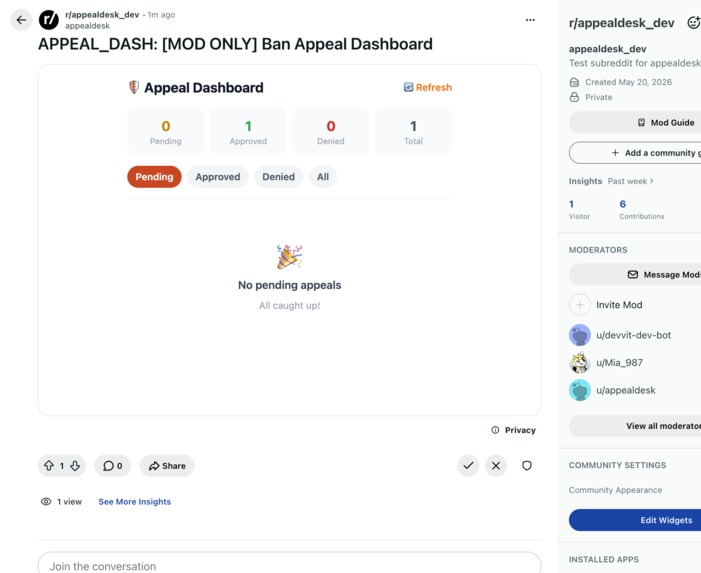Click the Invite Mod plus circle

[579, 305]
